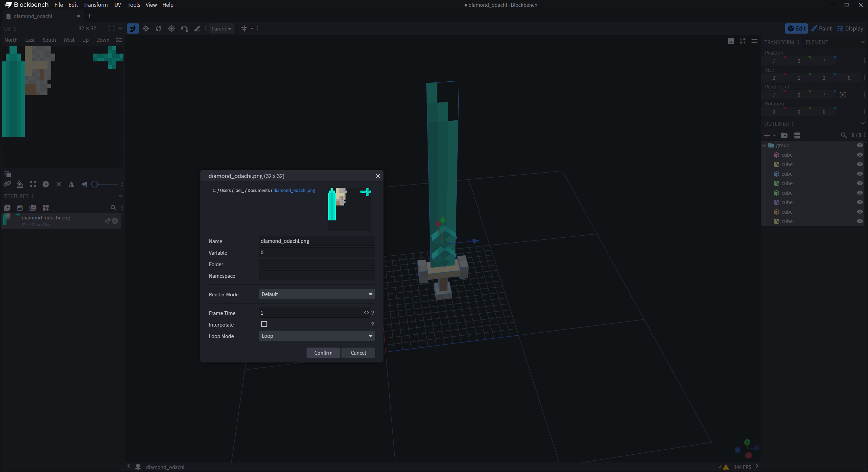Switch to the Paint mode tab
868x472 pixels.
pos(821,28)
